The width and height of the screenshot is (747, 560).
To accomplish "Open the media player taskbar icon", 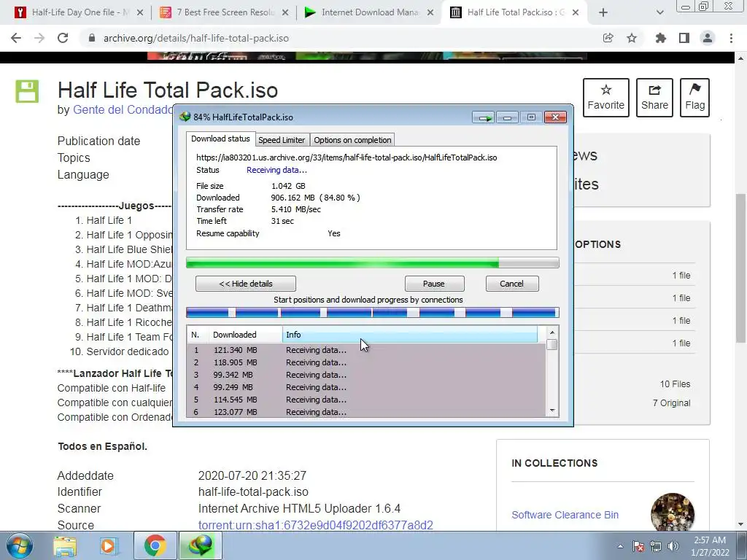I will 108,545.
